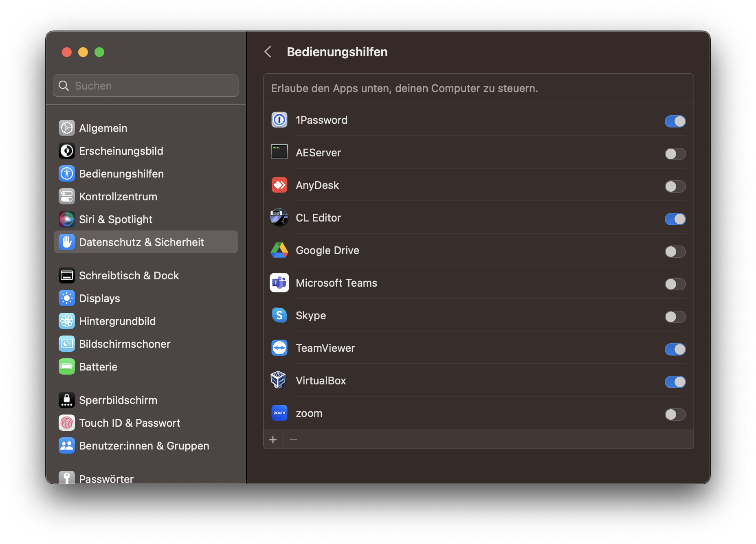
Task: Click the Datenschutz hand icon
Action: [x=67, y=242]
